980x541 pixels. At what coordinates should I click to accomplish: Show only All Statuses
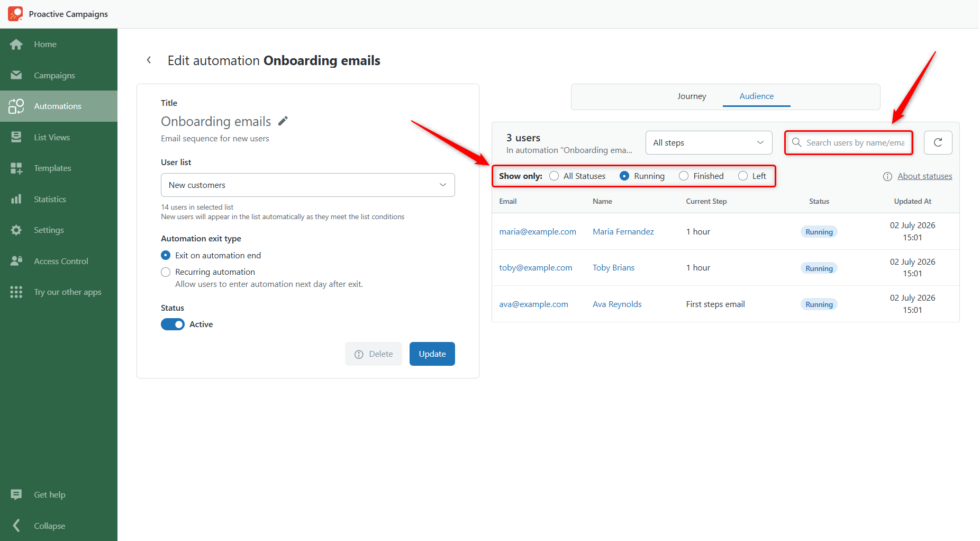(554, 176)
